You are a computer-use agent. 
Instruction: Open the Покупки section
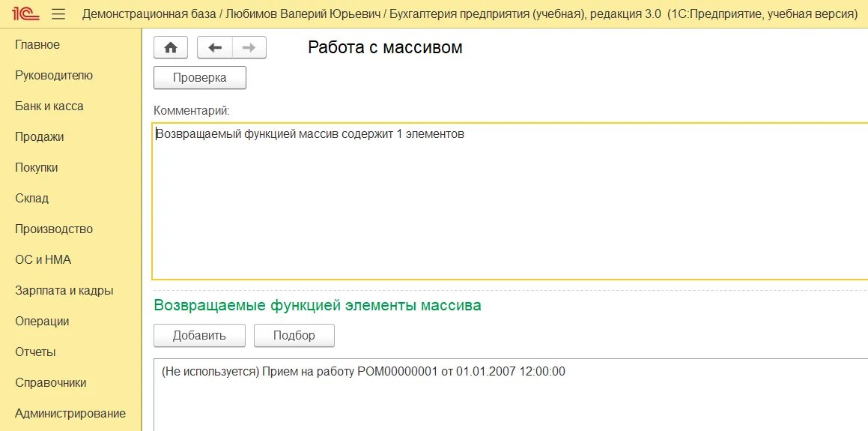pyautogui.click(x=37, y=167)
